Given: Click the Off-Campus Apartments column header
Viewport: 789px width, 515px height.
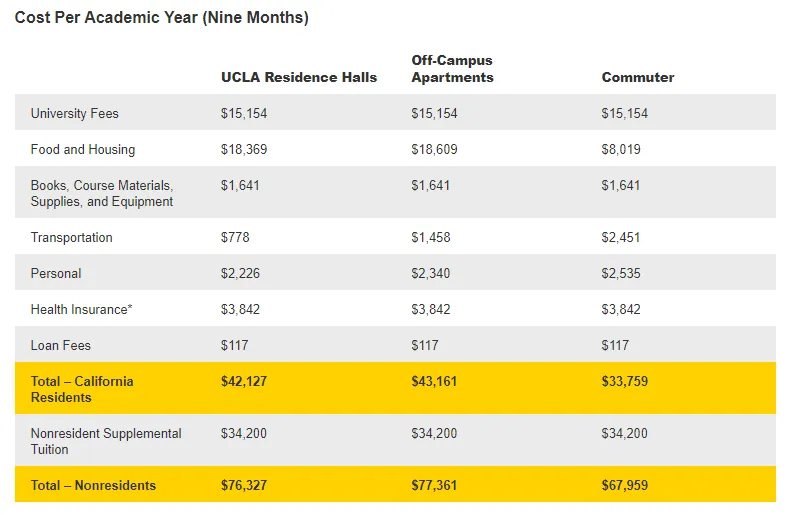Looking at the screenshot, I should [x=452, y=69].
